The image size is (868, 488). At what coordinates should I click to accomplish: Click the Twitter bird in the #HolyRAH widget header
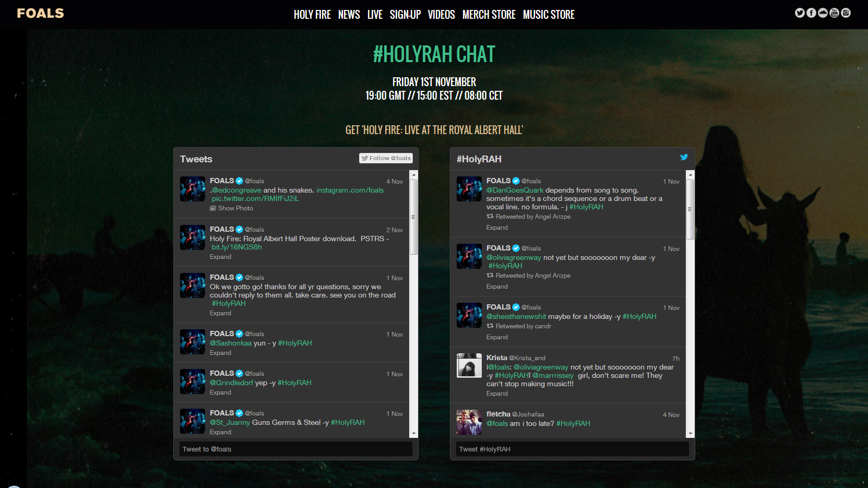point(684,157)
